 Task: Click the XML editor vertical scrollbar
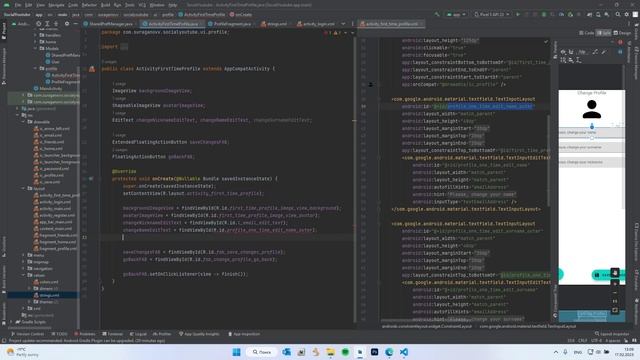pyautogui.click(x=548, y=159)
